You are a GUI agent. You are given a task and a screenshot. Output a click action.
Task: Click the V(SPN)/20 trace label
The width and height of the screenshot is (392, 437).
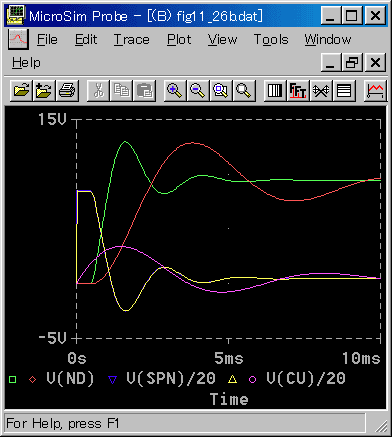(x=171, y=379)
